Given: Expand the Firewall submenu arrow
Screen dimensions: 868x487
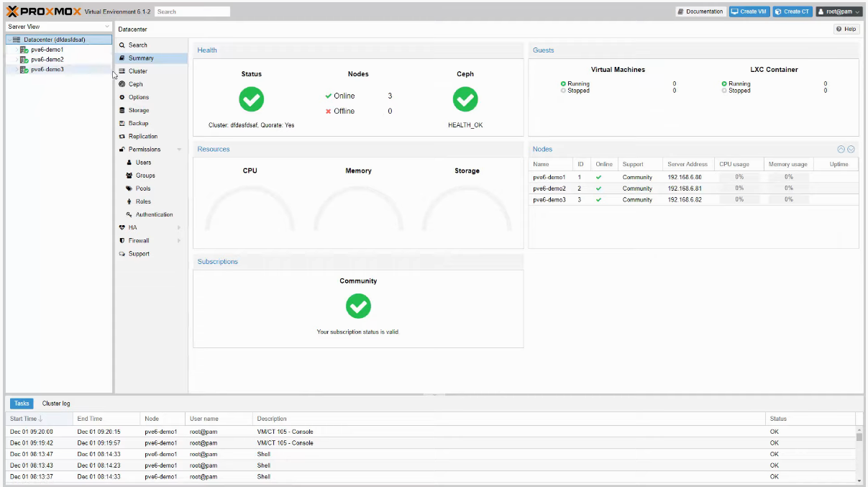Looking at the screenshot, I should point(179,240).
